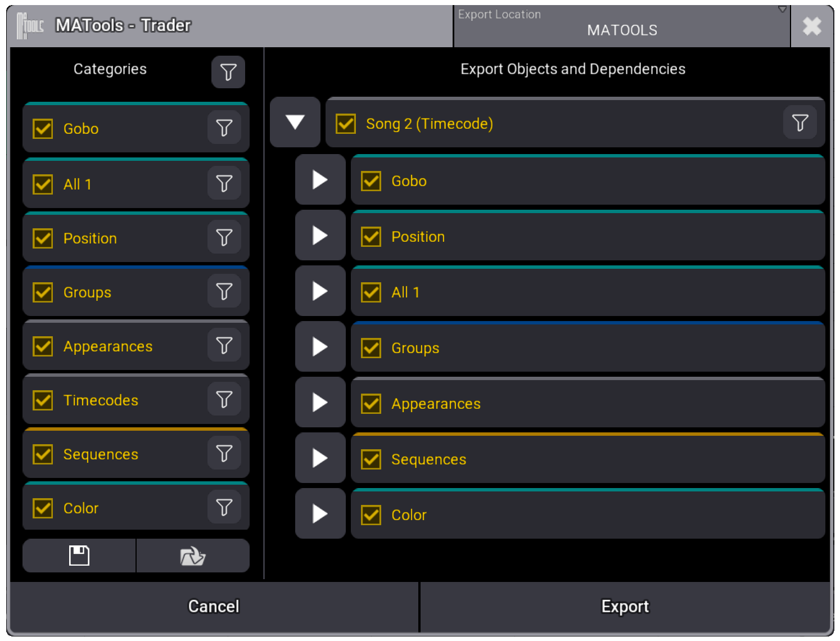Click the Export Objects and Dependencies heading
Screen dimensions: 840x641
(x=573, y=69)
